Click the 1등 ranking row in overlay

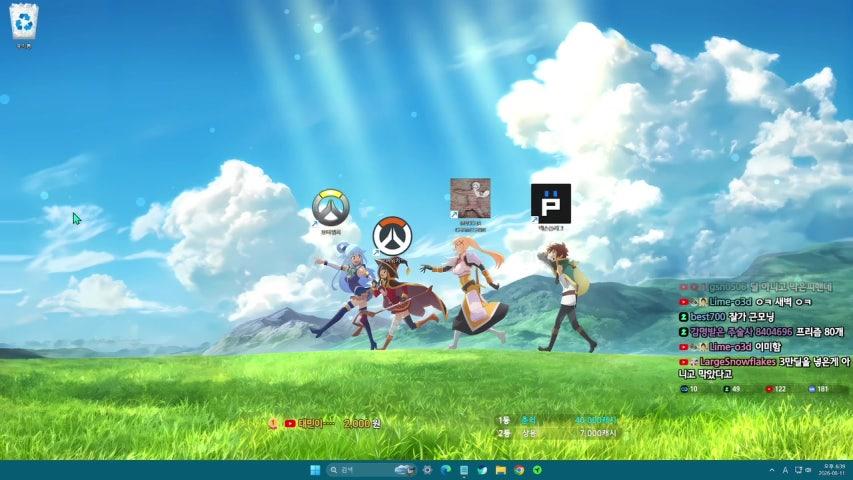pos(557,420)
